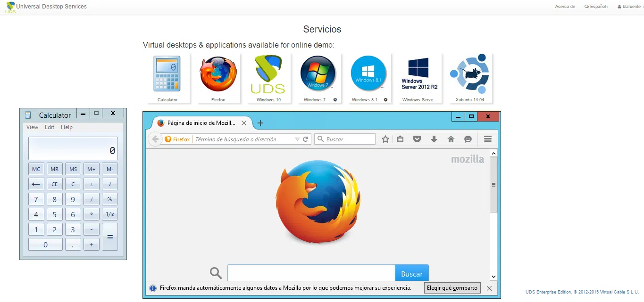The image size is (644, 302).
Task: Click the calculator MC button
Action: 36,169
